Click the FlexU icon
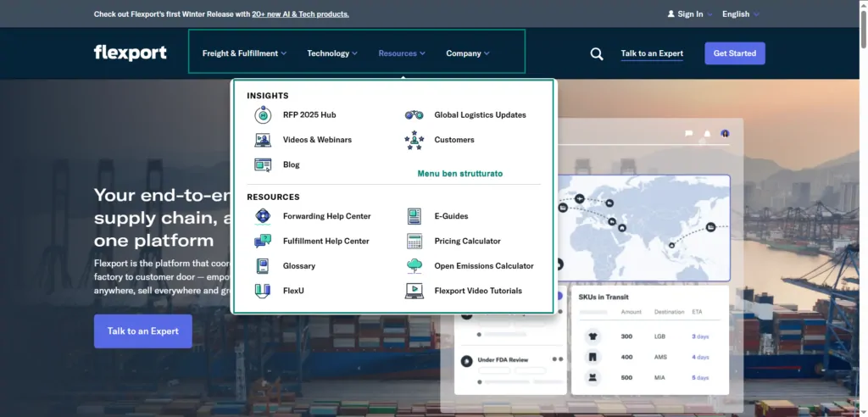Image resolution: width=868 pixels, height=417 pixels. pos(263,291)
